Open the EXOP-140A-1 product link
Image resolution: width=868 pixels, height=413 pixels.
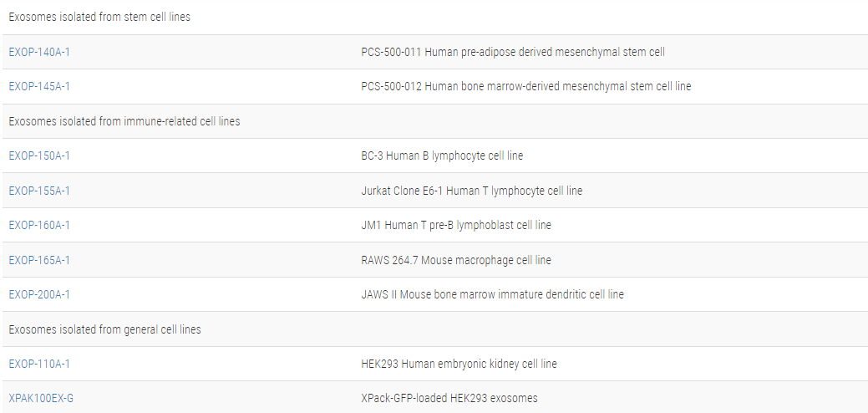[x=39, y=52]
